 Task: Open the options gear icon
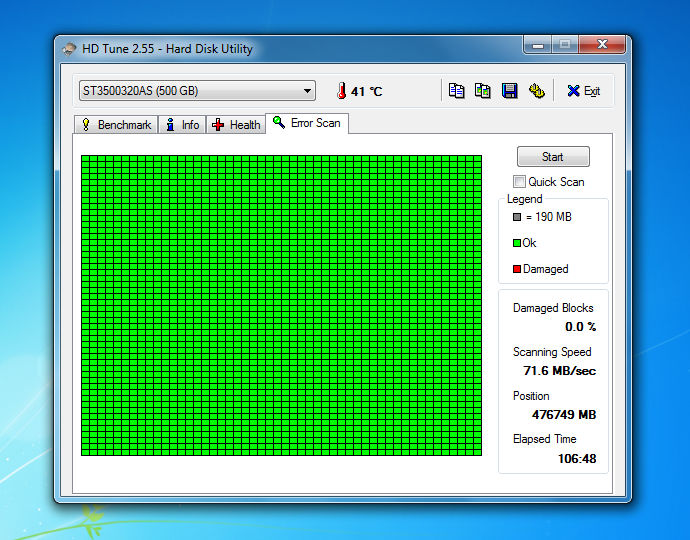(x=536, y=91)
